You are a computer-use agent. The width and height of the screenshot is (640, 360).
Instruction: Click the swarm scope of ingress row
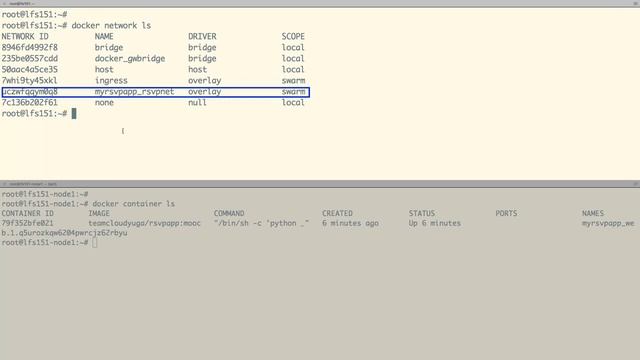(x=293, y=80)
